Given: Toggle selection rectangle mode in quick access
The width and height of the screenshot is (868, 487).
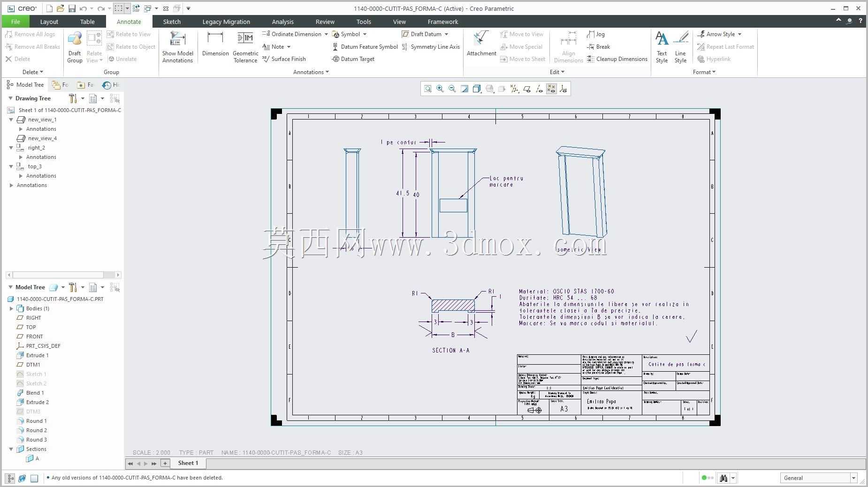Looking at the screenshot, I should coord(119,8).
